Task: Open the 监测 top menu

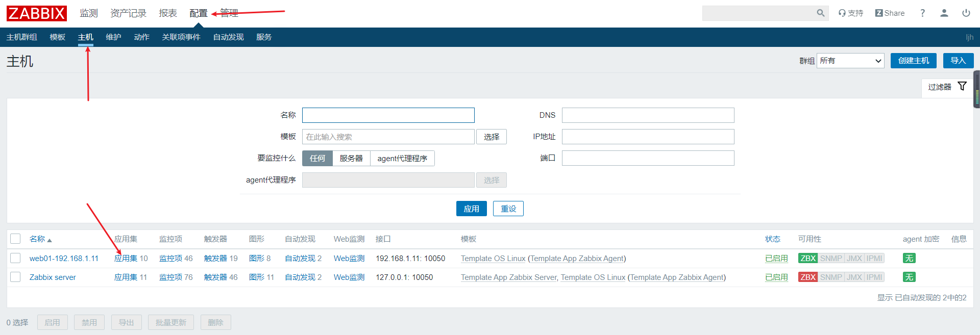Action: coord(89,13)
